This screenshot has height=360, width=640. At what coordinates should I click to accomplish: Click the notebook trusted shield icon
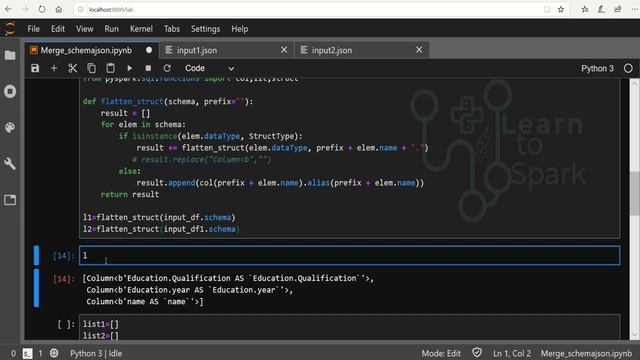tap(477, 353)
